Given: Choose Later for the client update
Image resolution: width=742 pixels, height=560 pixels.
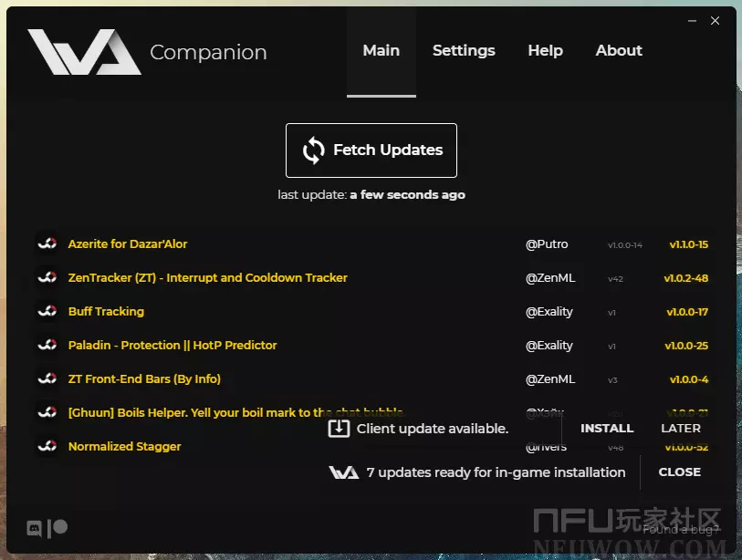Looking at the screenshot, I should [x=681, y=429].
